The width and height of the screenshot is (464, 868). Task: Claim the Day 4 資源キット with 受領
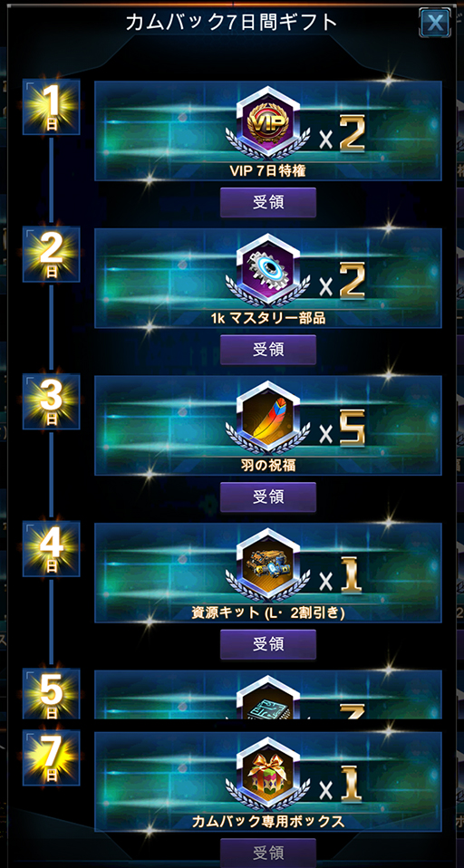(268, 644)
